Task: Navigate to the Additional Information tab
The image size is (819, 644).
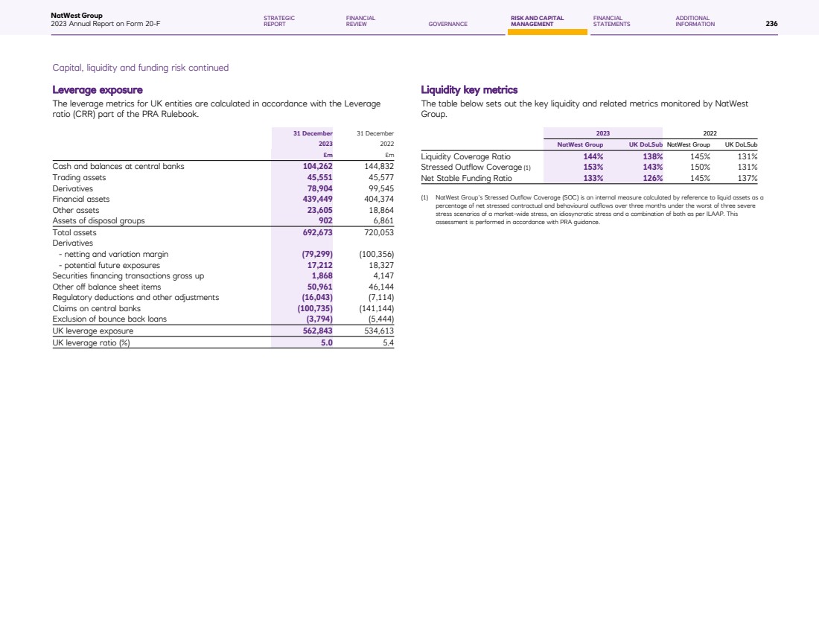Action: [x=695, y=21]
